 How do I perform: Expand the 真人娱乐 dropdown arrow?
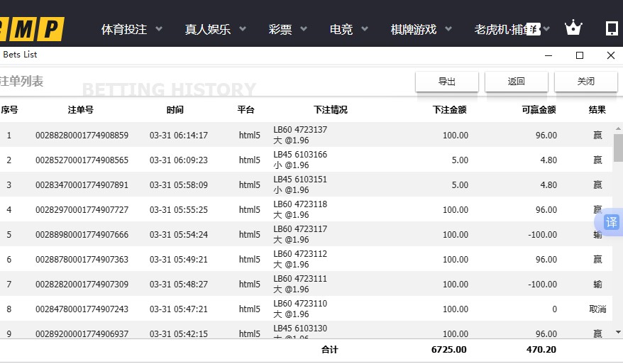pos(243,30)
